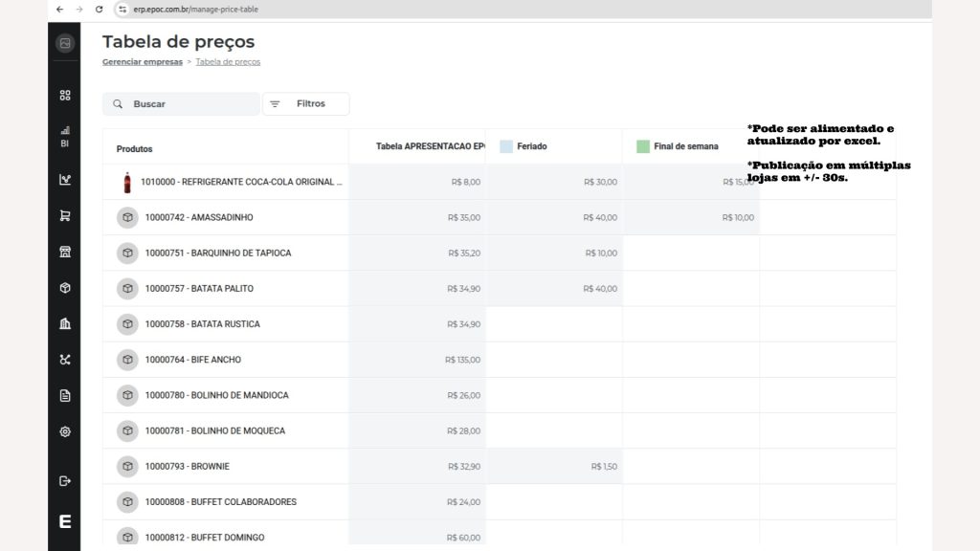Go to Gerenciar empresas breadcrumb link
Screen dimensions: 980x551
(x=143, y=62)
